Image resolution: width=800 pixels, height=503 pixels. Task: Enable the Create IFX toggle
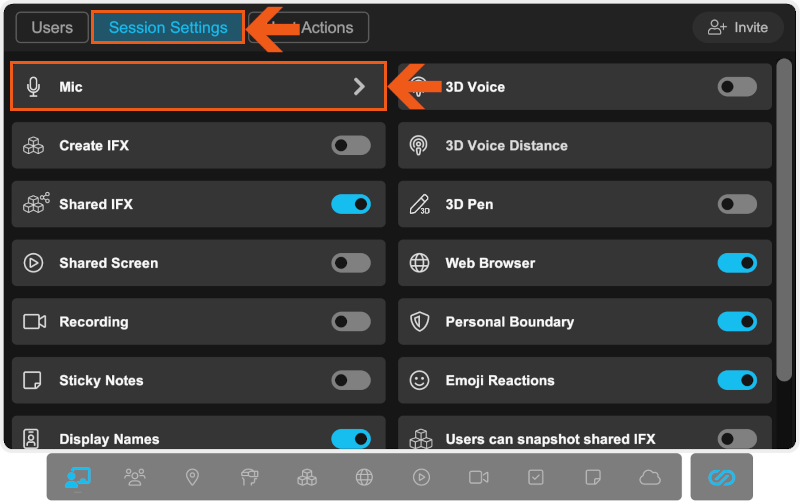coord(350,146)
